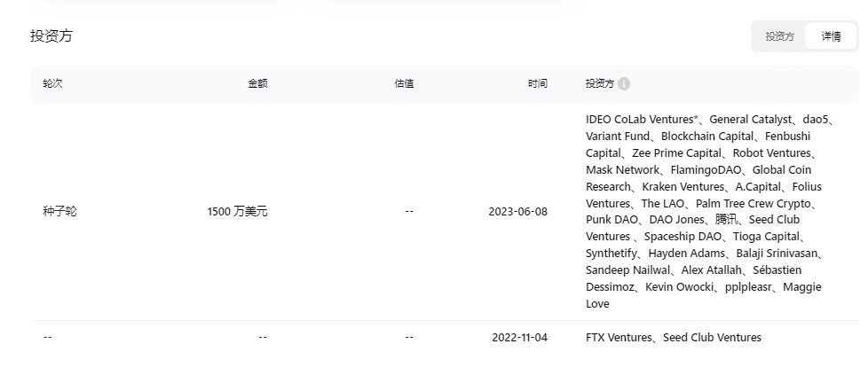
Task: Click the 估值 column header
Action: pyautogui.click(x=404, y=84)
